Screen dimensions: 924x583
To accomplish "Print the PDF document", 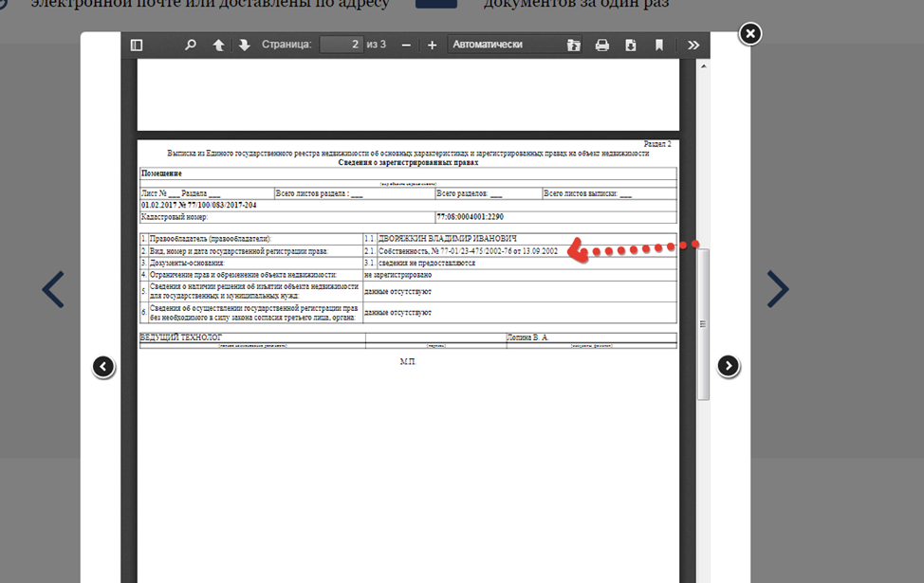I will click(x=601, y=45).
